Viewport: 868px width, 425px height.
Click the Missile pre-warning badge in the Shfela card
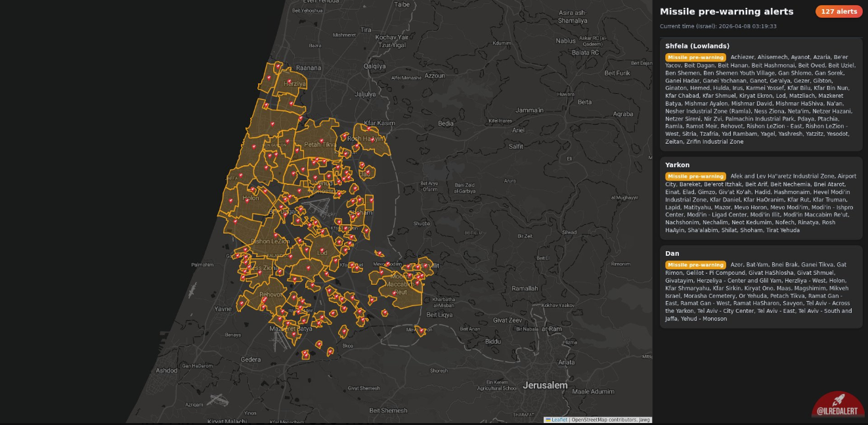(696, 58)
